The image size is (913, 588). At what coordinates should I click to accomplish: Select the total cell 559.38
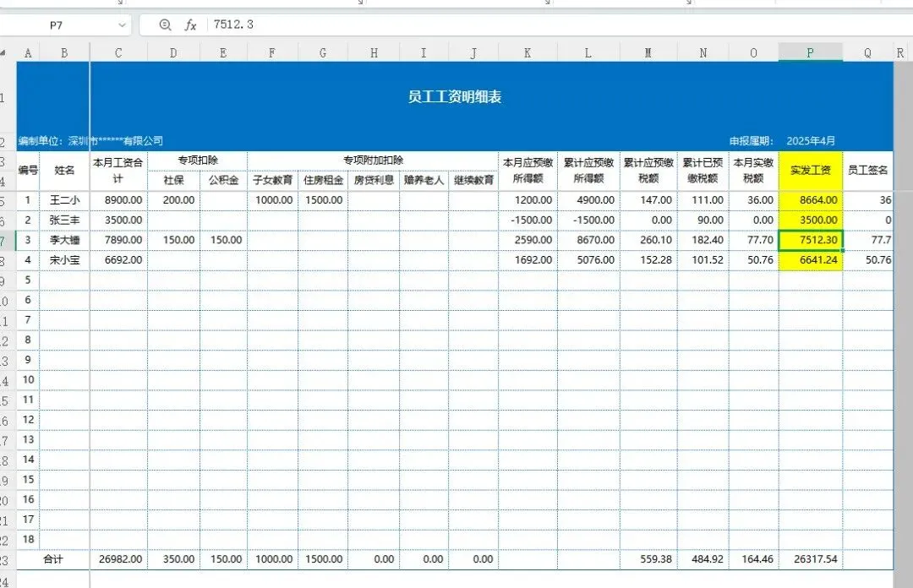[648, 559]
